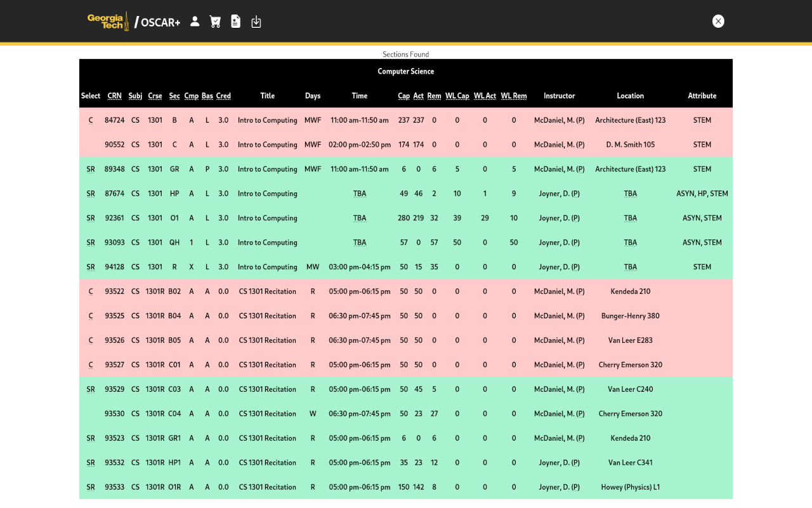This screenshot has width=812, height=508.
Task: Click the WL Rem column header
Action: tap(514, 96)
